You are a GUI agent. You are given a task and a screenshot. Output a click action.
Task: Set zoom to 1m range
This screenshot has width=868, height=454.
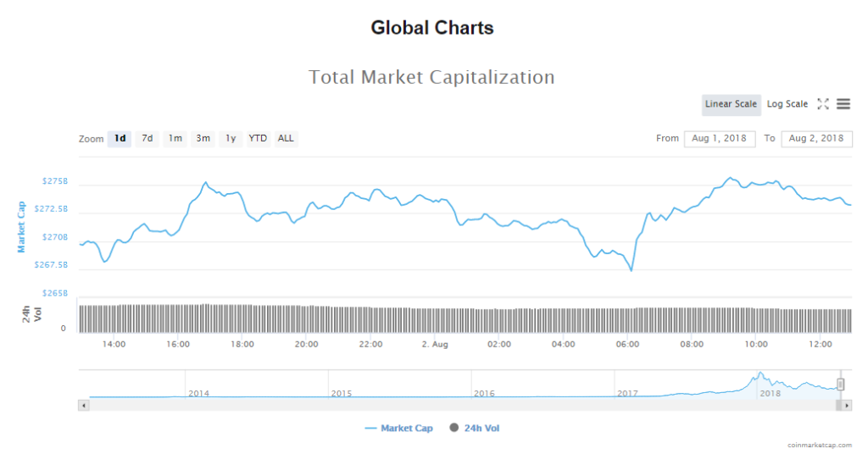pyautogui.click(x=175, y=138)
